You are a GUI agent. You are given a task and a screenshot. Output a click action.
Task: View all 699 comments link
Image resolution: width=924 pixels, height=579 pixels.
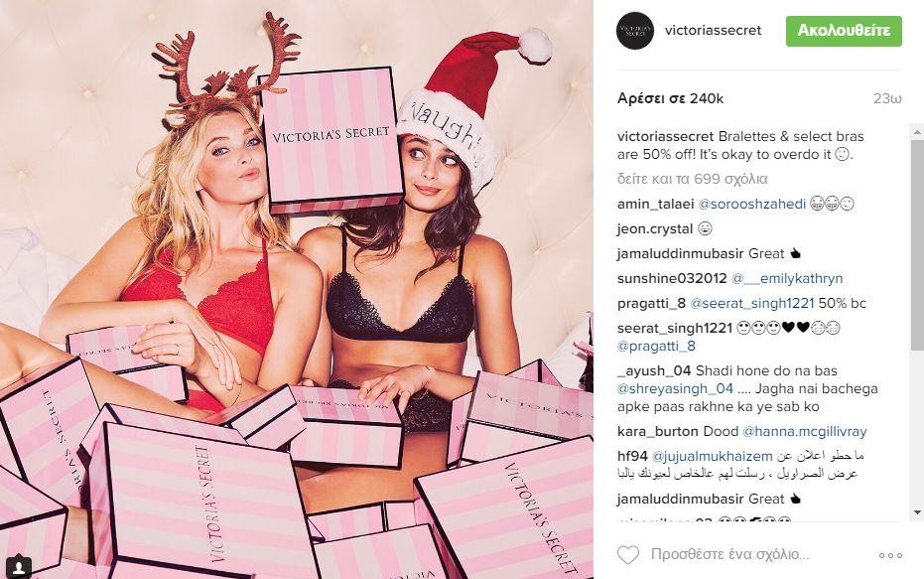(x=693, y=179)
